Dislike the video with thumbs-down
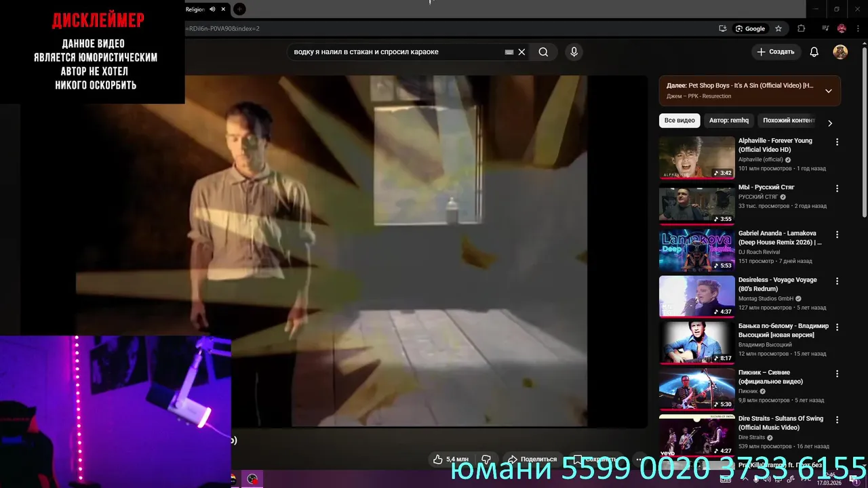This screenshot has width=868, height=488. pyautogui.click(x=486, y=459)
